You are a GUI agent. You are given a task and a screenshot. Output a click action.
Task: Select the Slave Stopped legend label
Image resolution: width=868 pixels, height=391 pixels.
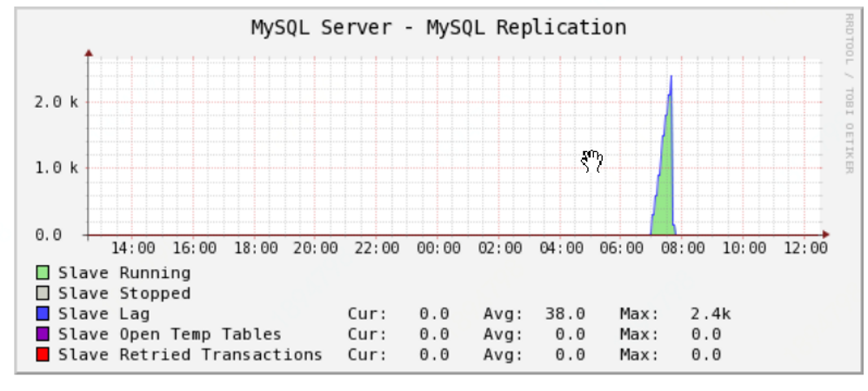[124, 293]
